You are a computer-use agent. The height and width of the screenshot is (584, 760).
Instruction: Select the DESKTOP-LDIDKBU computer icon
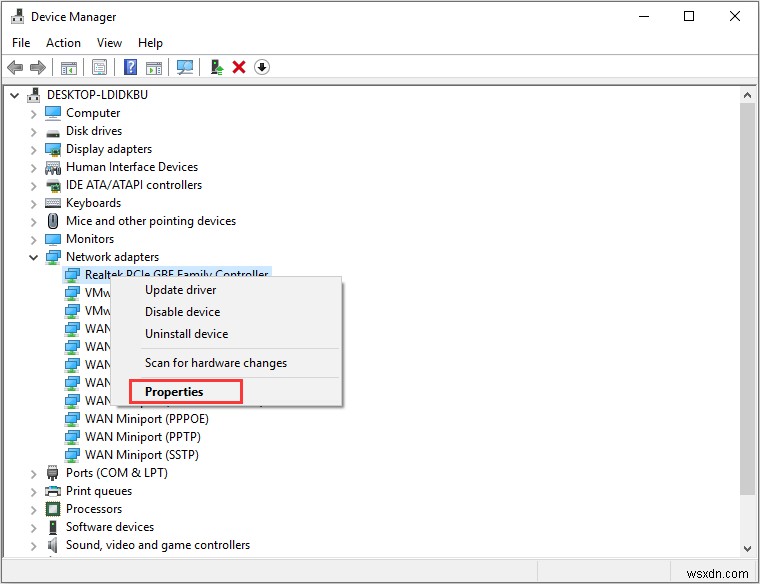tap(33, 95)
